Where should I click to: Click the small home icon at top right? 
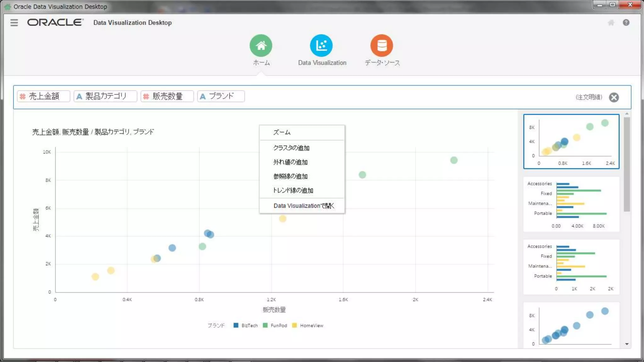pos(611,23)
